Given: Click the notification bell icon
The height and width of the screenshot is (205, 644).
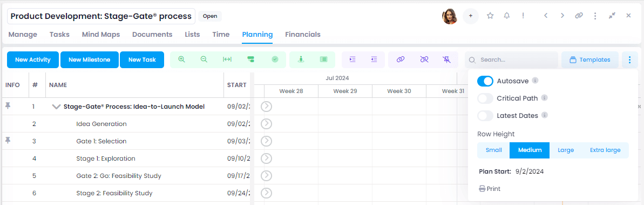Looking at the screenshot, I should [507, 16].
